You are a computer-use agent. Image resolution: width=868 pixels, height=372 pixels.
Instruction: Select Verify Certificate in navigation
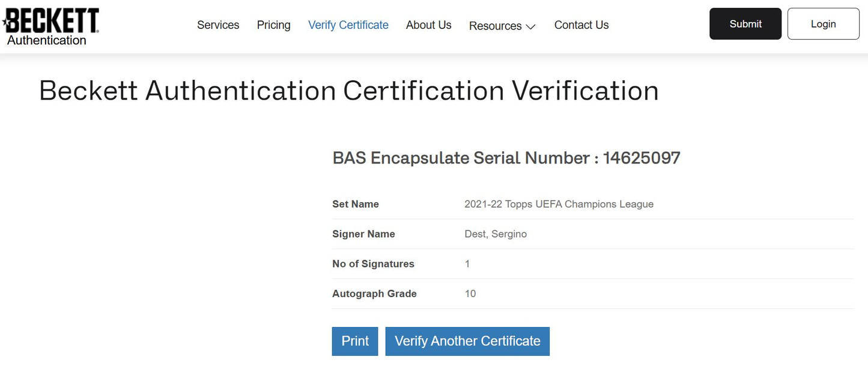pos(348,25)
